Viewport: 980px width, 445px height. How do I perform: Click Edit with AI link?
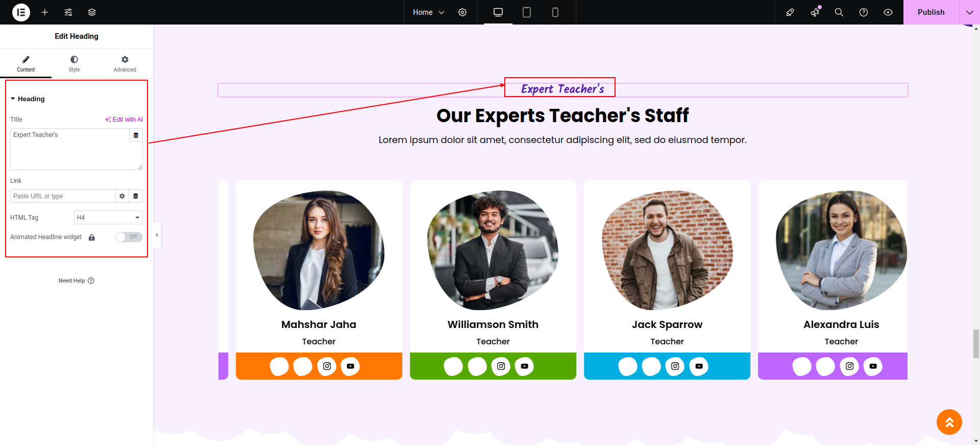tap(124, 120)
